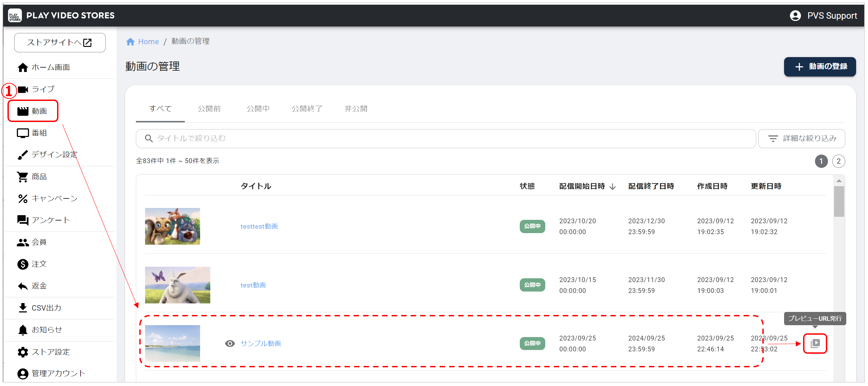Click the PVS Support account icon

coord(795,16)
